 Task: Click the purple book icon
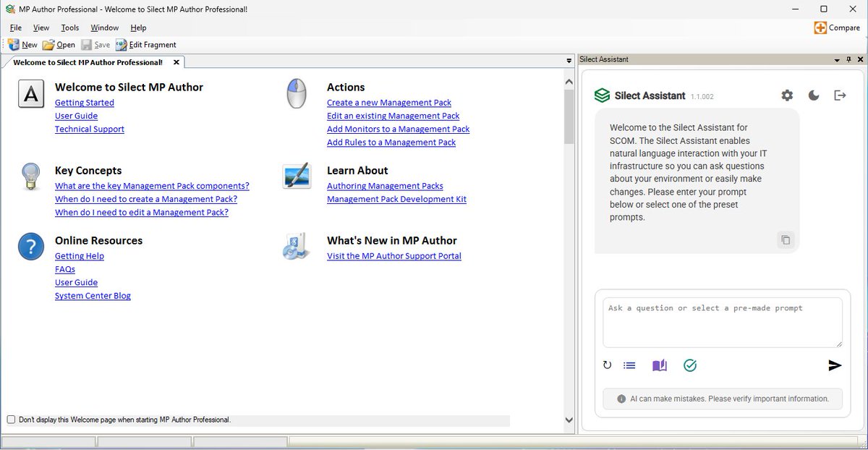[x=660, y=365]
